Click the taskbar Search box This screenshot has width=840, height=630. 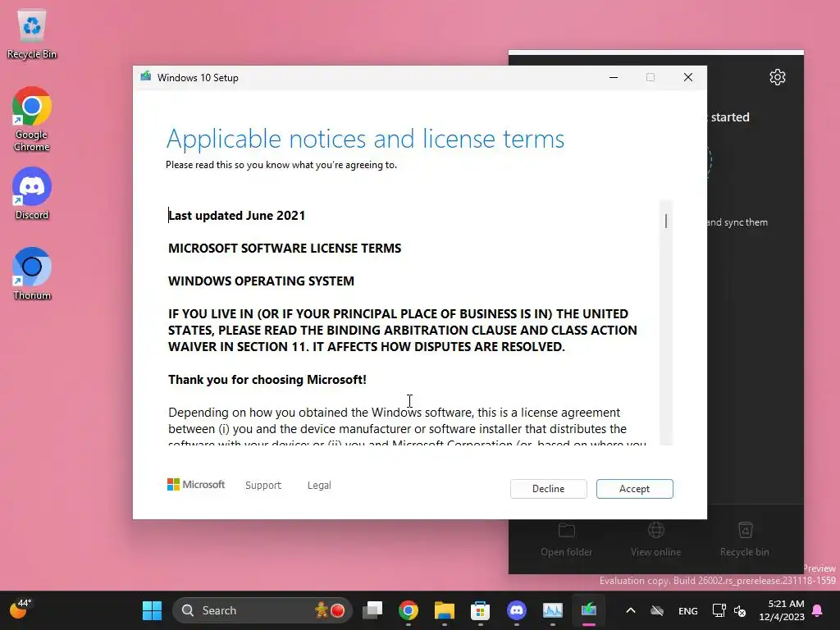coord(262,610)
